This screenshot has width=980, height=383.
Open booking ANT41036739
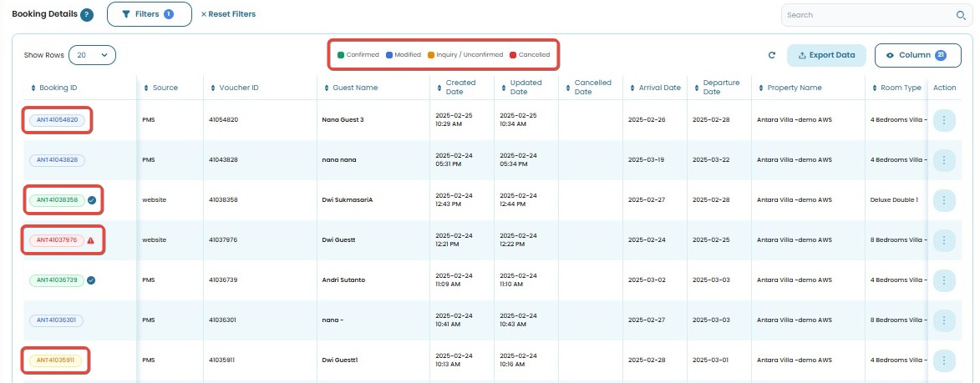56,280
